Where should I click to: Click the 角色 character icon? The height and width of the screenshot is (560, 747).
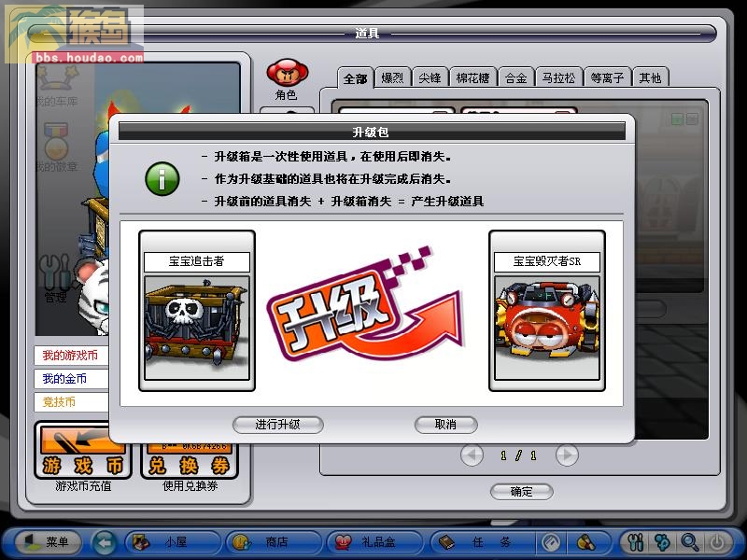(x=288, y=78)
